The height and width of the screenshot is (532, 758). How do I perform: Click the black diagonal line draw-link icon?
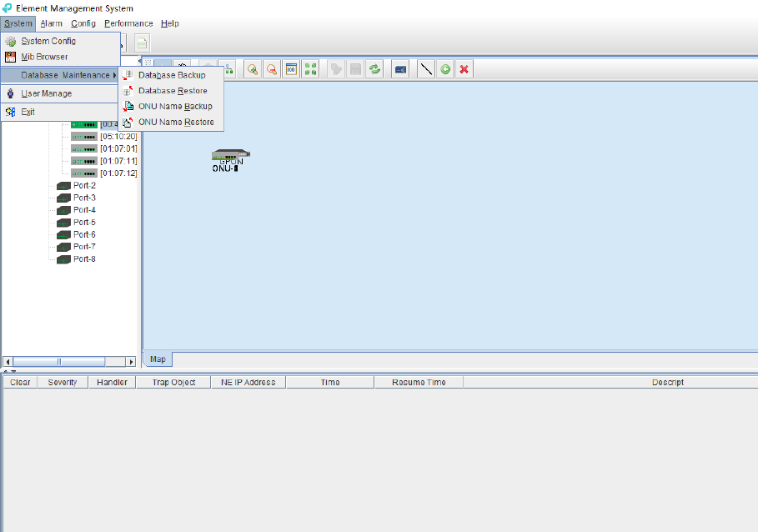[426, 69]
